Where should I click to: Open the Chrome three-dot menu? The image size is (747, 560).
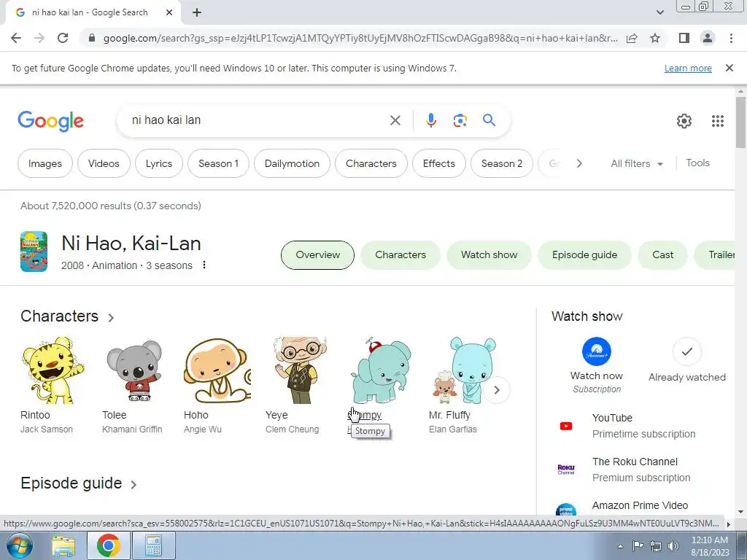(731, 38)
